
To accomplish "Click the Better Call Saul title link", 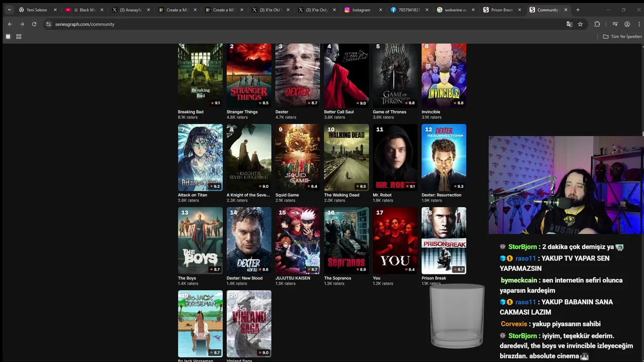I will point(339,112).
